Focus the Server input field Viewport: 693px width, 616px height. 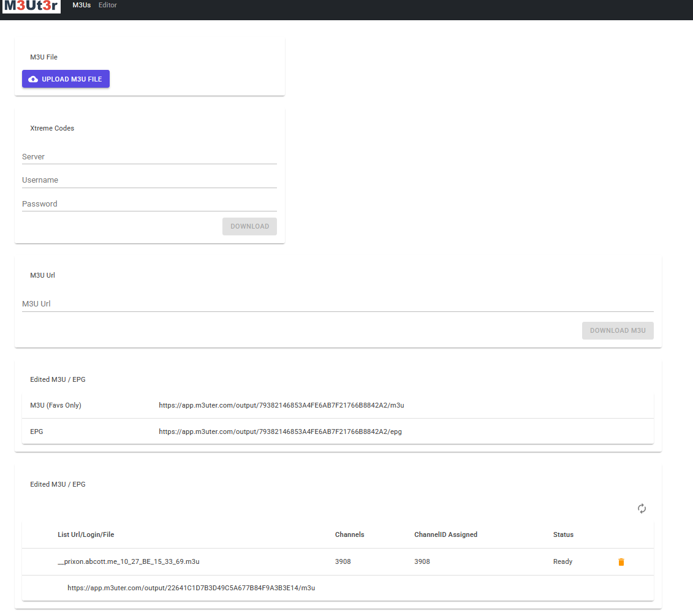pyautogui.click(x=149, y=157)
